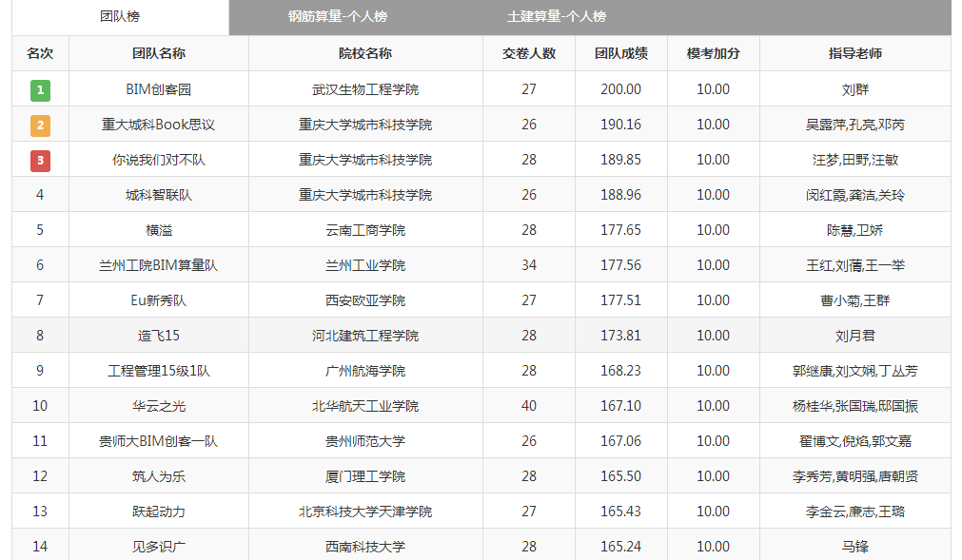The width and height of the screenshot is (962, 560).
Task: Click team score 173.81
Action: [x=621, y=336]
